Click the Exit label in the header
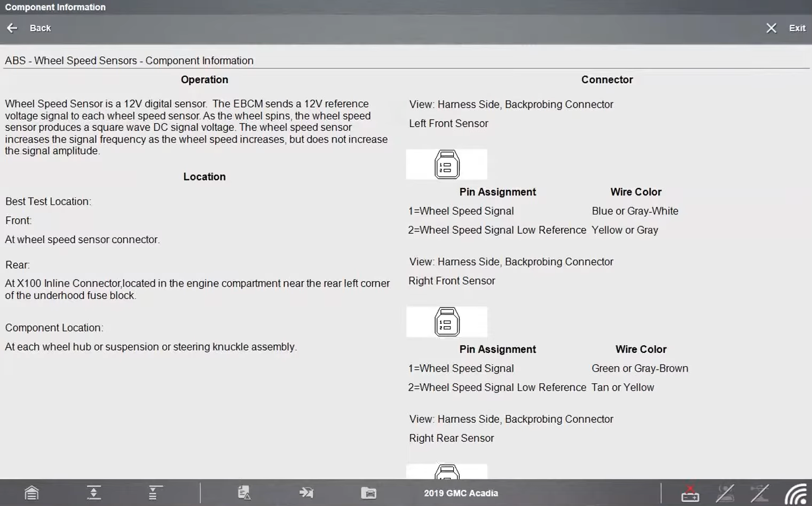Image resolution: width=812 pixels, height=506 pixels. point(797,28)
